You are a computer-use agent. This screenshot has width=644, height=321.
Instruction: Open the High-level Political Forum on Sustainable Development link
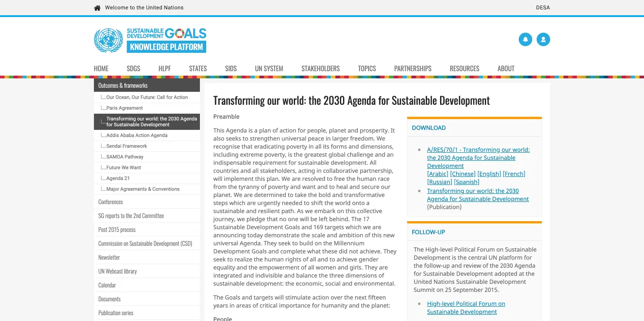pos(466,308)
